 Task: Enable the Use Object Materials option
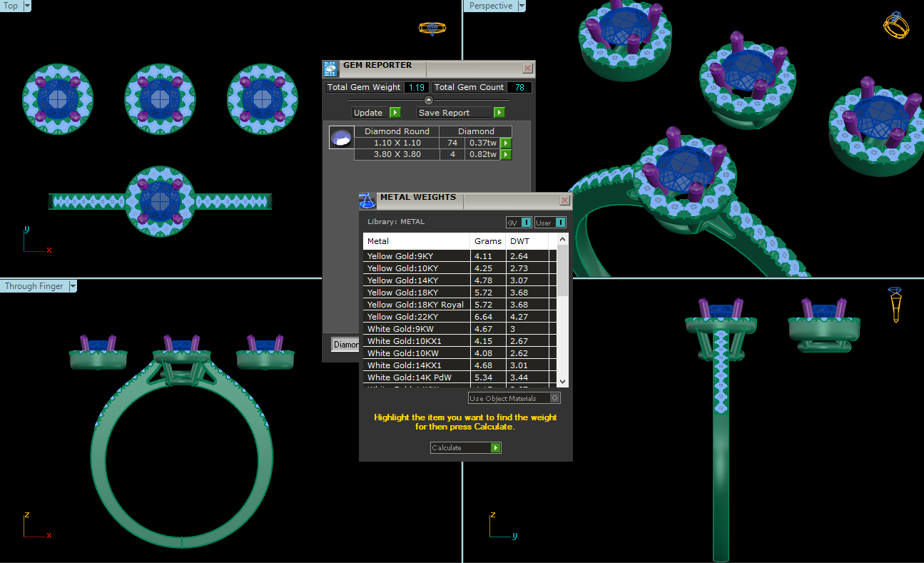[x=555, y=398]
